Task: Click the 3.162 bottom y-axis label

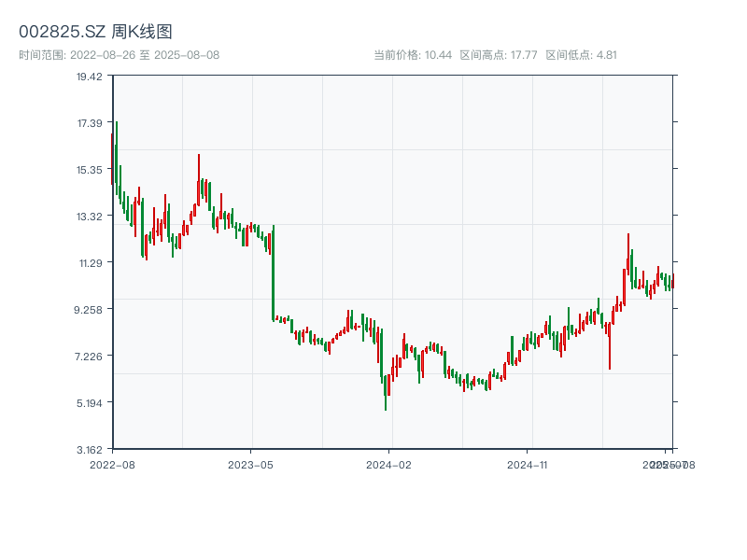Action: coord(90,450)
